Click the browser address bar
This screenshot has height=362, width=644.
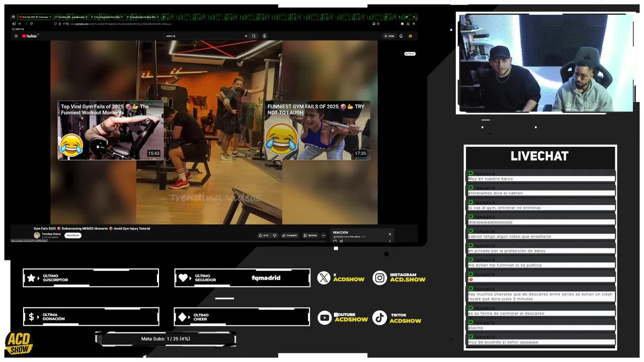pos(216,24)
